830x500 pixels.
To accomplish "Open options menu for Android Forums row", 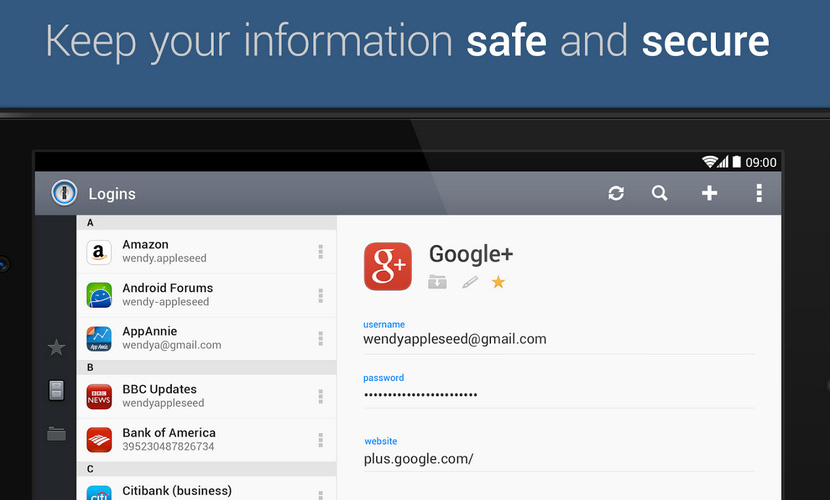I will [320, 295].
